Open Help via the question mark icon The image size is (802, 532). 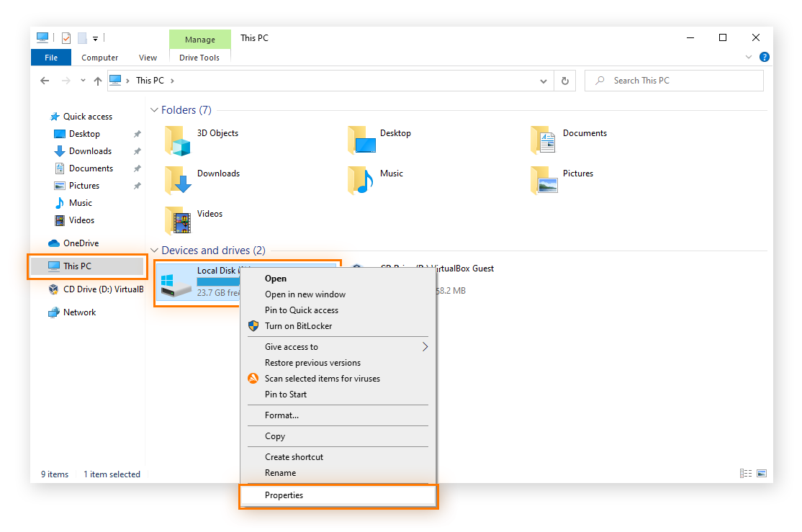click(x=764, y=56)
